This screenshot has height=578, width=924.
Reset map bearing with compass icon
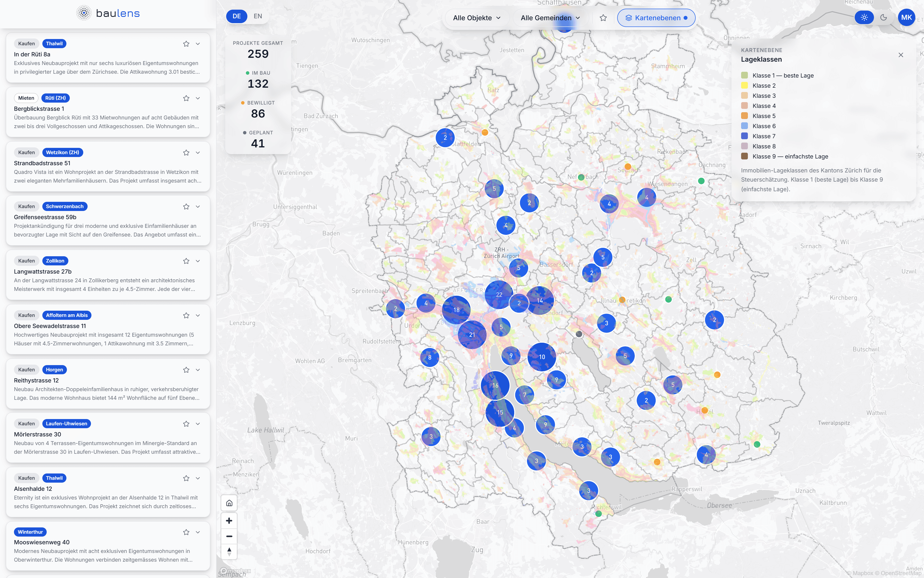[x=229, y=552]
